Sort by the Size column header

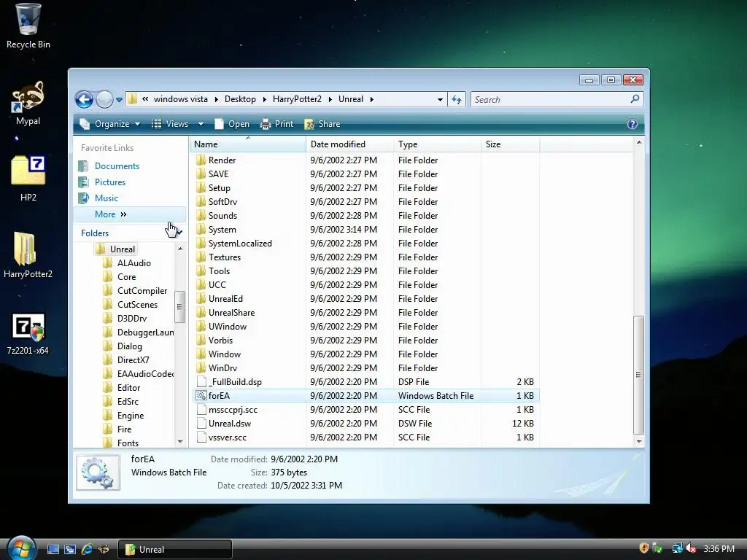[x=510, y=144]
